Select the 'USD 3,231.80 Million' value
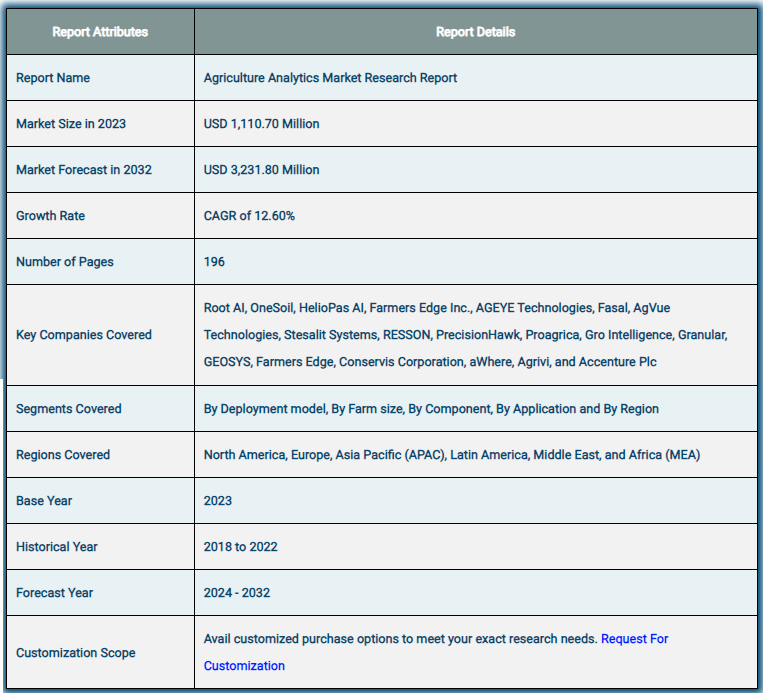 point(261,170)
